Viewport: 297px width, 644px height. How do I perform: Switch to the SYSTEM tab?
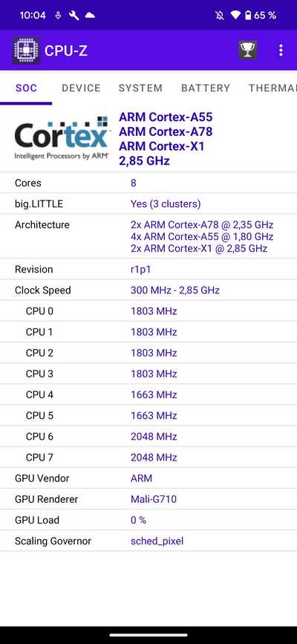[x=140, y=88]
